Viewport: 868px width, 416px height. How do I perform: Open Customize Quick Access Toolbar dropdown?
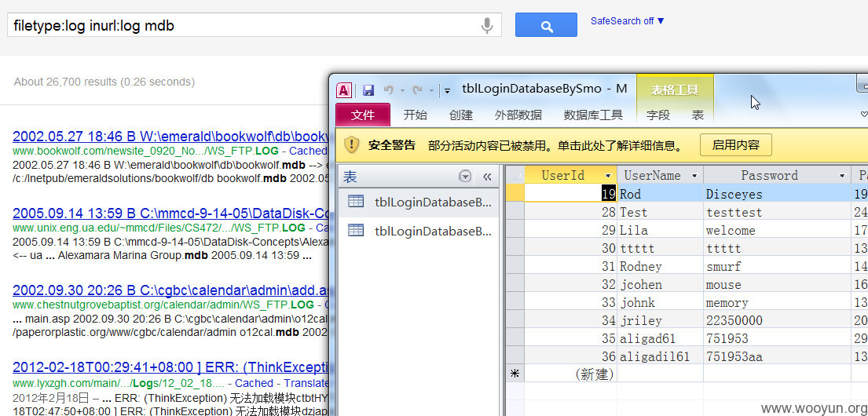pyautogui.click(x=447, y=91)
